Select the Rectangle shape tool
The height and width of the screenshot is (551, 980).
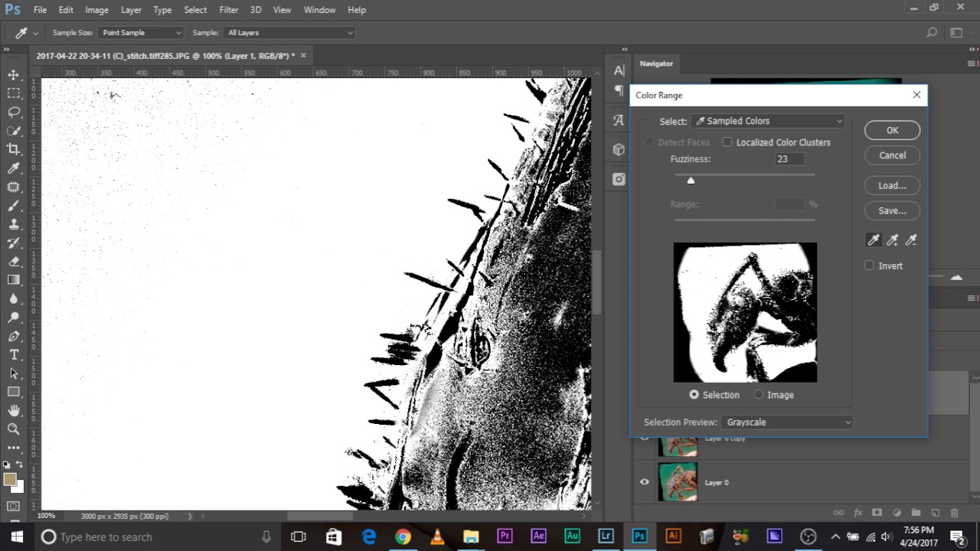click(14, 392)
